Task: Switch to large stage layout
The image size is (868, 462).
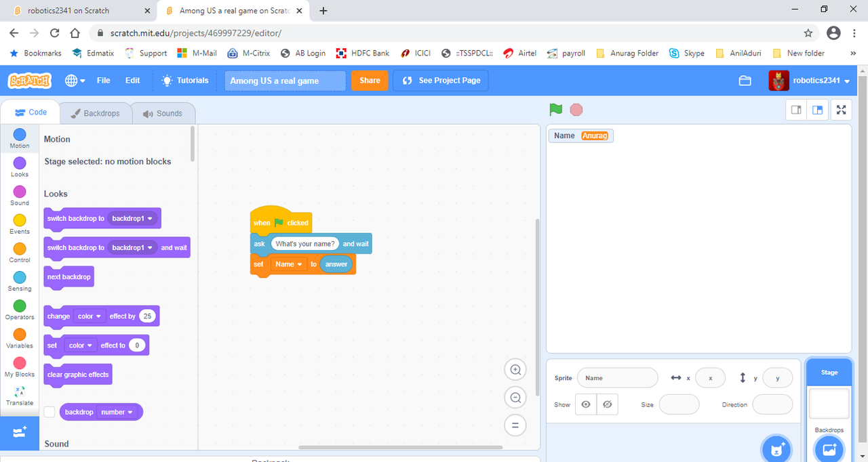Action: point(818,110)
